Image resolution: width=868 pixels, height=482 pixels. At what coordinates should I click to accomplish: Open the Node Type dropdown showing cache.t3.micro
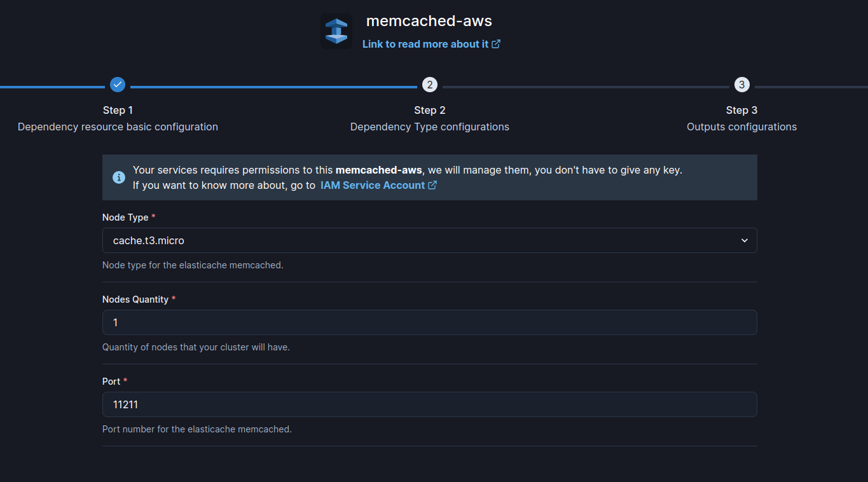[x=430, y=240]
